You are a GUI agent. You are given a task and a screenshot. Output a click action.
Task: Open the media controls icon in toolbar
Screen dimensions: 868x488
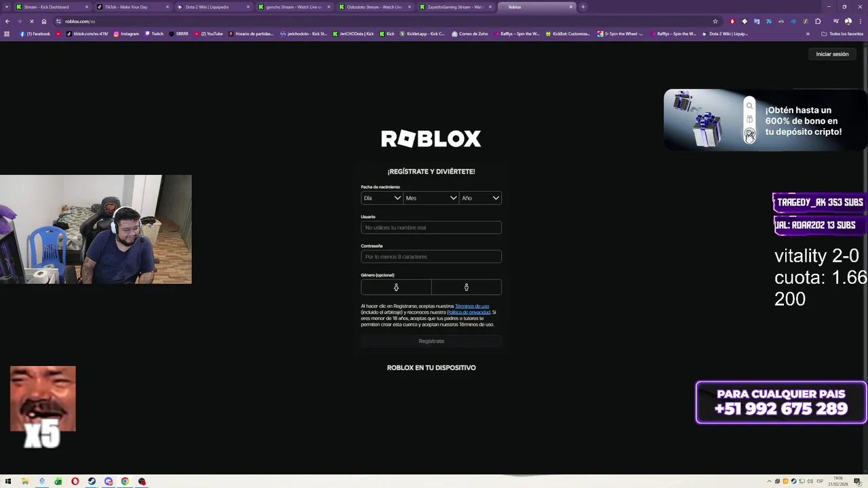tap(836, 21)
